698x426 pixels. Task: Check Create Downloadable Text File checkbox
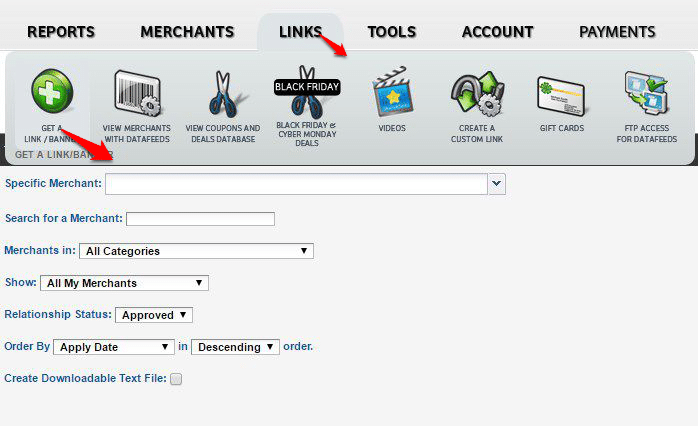176,379
